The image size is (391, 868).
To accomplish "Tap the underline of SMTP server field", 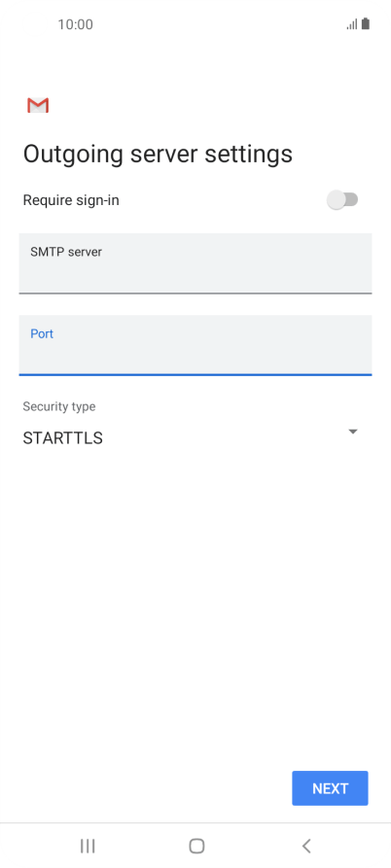I will tap(195, 293).
